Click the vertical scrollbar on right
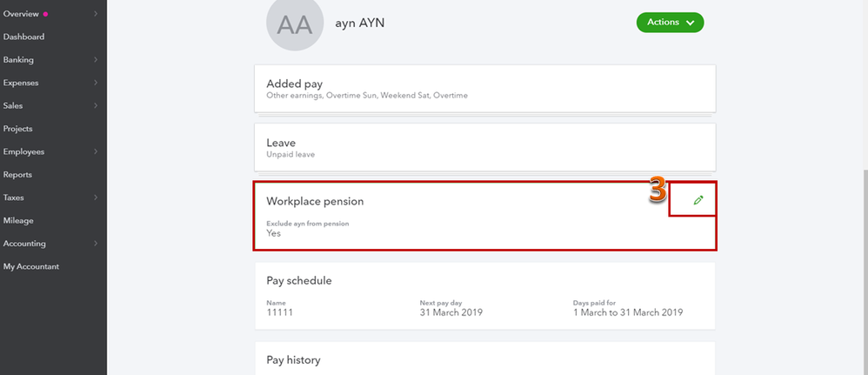Screen dimensions: 868x375 [865, 271]
